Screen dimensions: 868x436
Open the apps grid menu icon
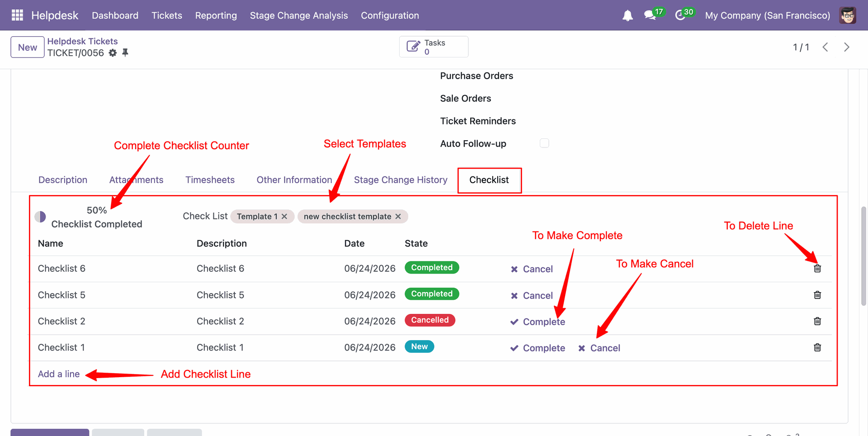[17, 15]
